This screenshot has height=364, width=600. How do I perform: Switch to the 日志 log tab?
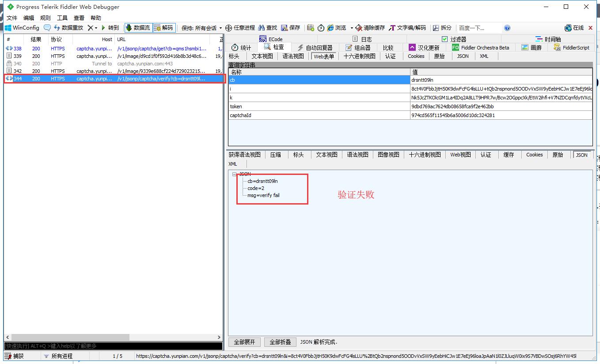(362, 39)
